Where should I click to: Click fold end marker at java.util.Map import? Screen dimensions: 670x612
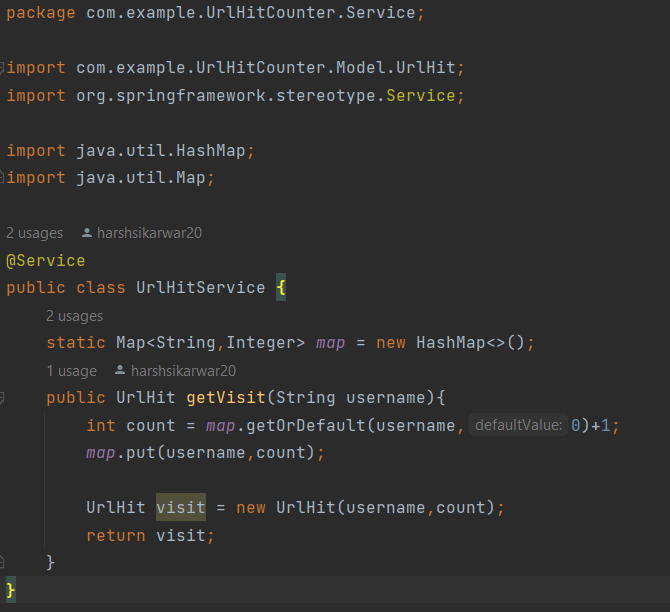2,177
